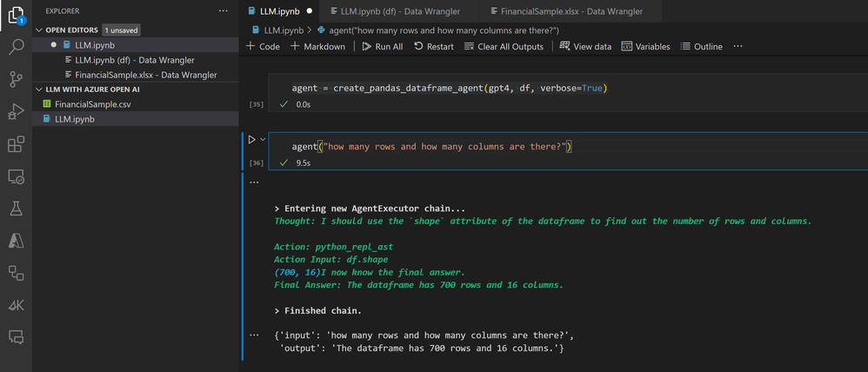Open Run and Debug view icon
The height and width of the screenshot is (372, 868).
[16, 111]
